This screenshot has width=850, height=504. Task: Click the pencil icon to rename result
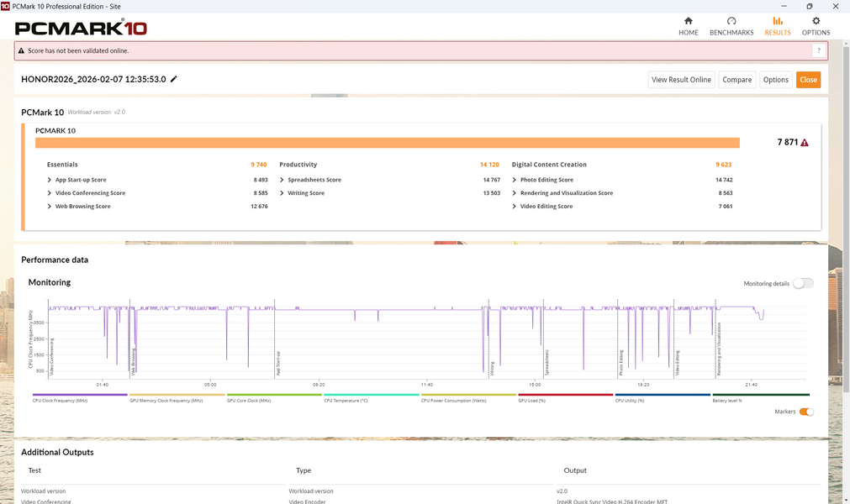tap(174, 79)
